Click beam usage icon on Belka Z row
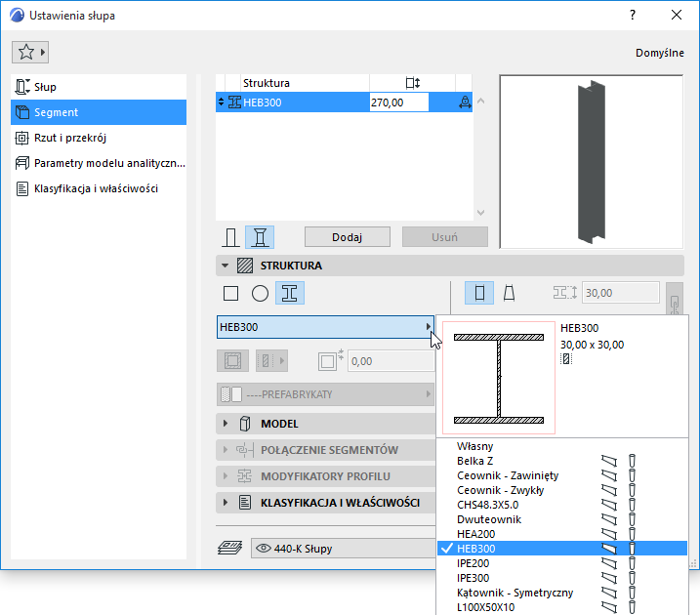 [609, 461]
